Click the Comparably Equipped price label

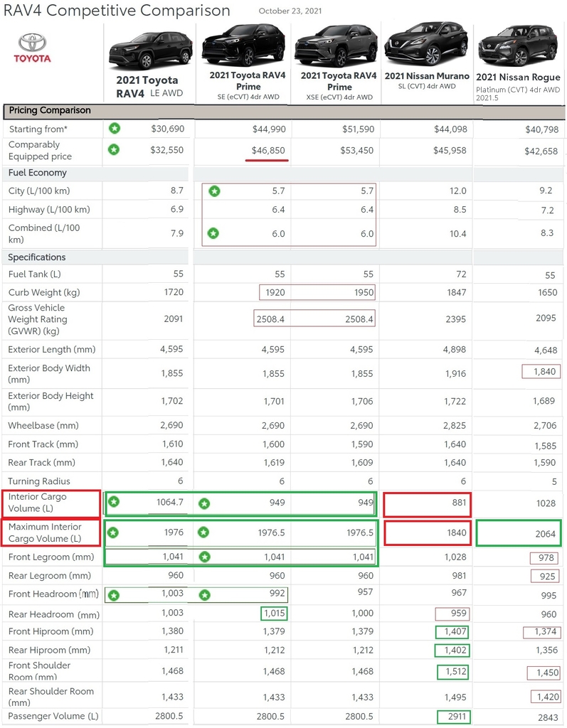click(x=40, y=151)
